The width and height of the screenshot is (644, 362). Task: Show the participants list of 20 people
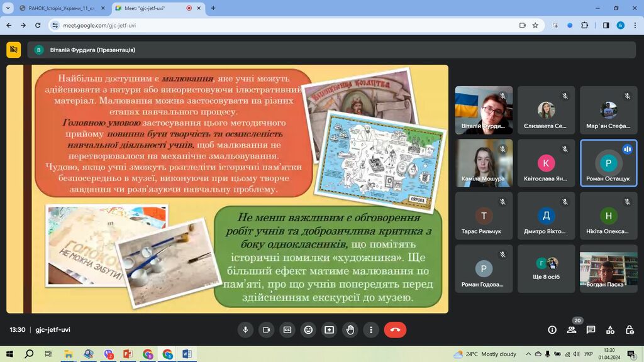coord(572,330)
